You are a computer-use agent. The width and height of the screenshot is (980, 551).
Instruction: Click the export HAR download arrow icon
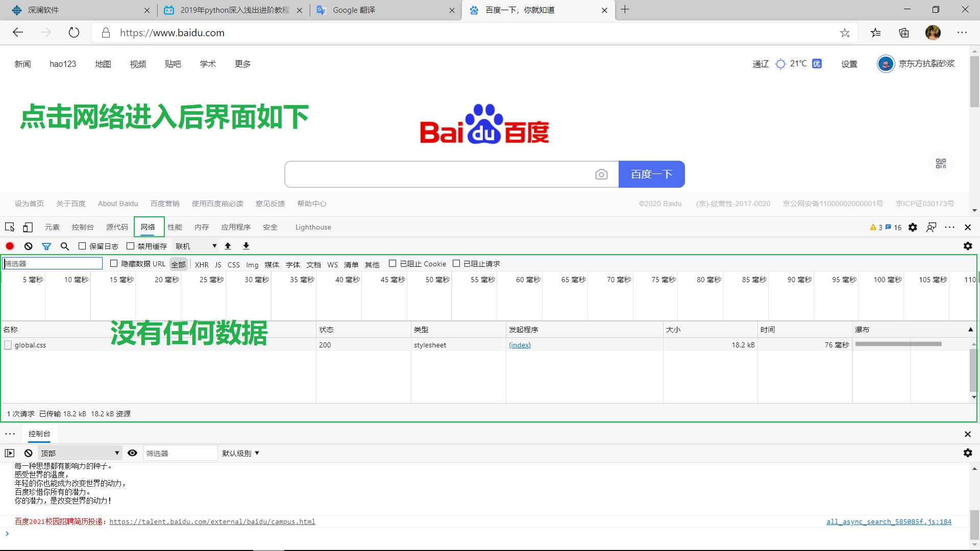tap(246, 246)
